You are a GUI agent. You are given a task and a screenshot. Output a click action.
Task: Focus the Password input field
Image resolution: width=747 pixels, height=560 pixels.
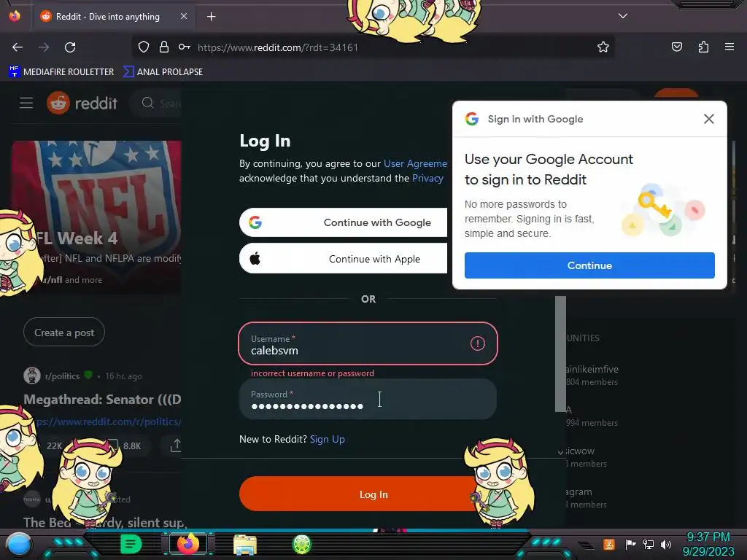click(x=368, y=399)
